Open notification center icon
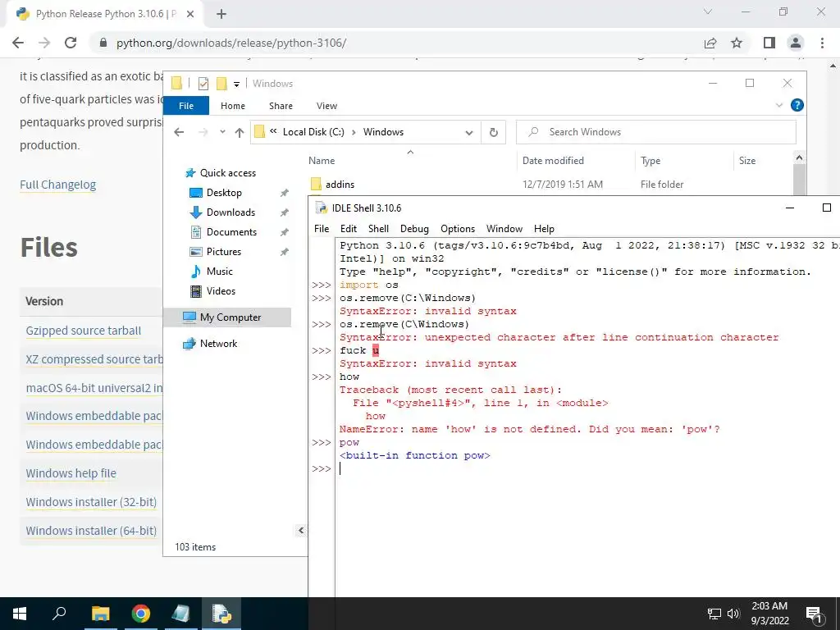 click(x=814, y=614)
